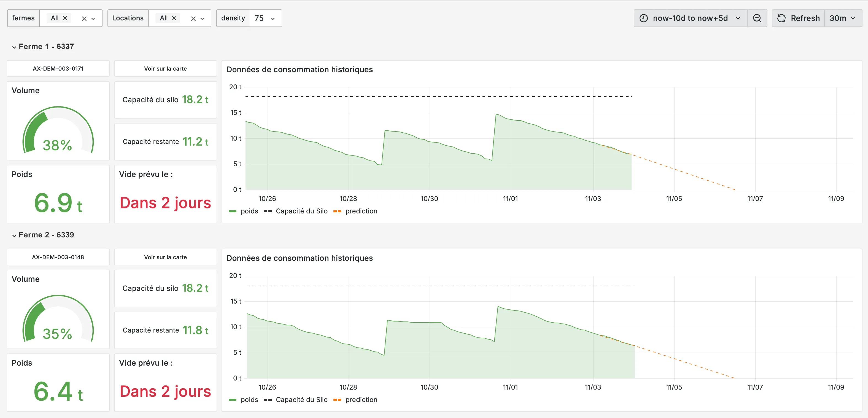
Task: Open Voir sur la carte for Ferme 2
Action: pos(165,257)
